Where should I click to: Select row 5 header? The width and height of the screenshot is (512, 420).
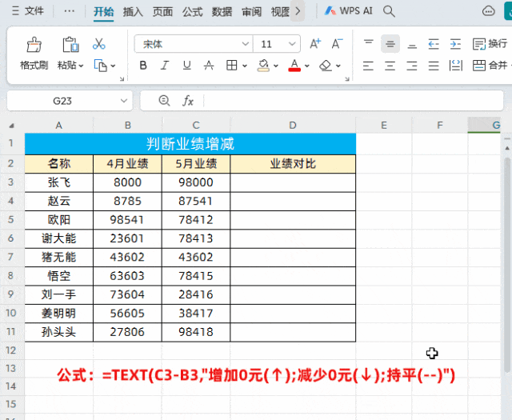coord(10,219)
